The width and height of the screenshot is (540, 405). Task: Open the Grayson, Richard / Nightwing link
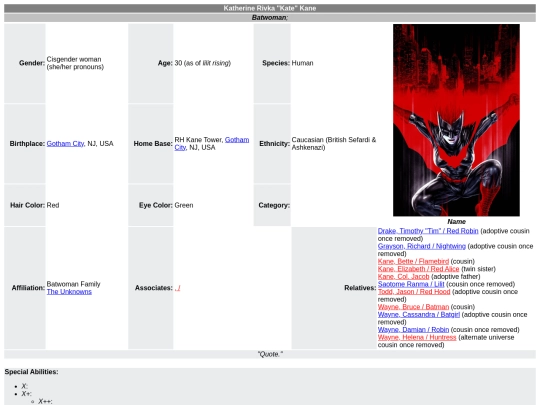pos(422,246)
